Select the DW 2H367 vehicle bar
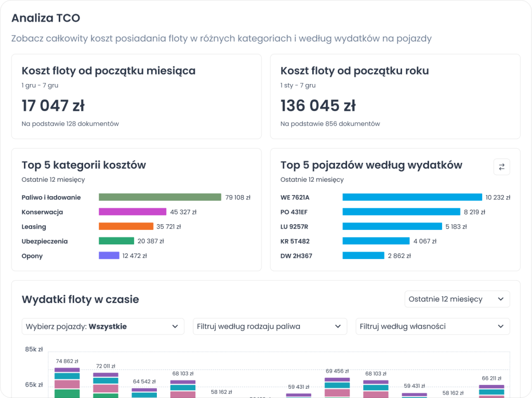This screenshot has height=398, width=532. 363,255
